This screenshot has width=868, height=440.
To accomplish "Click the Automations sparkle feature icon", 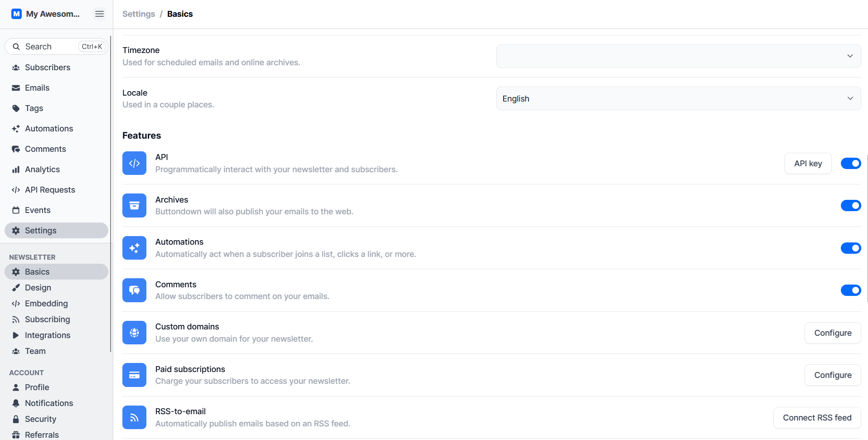I will tap(134, 248).
